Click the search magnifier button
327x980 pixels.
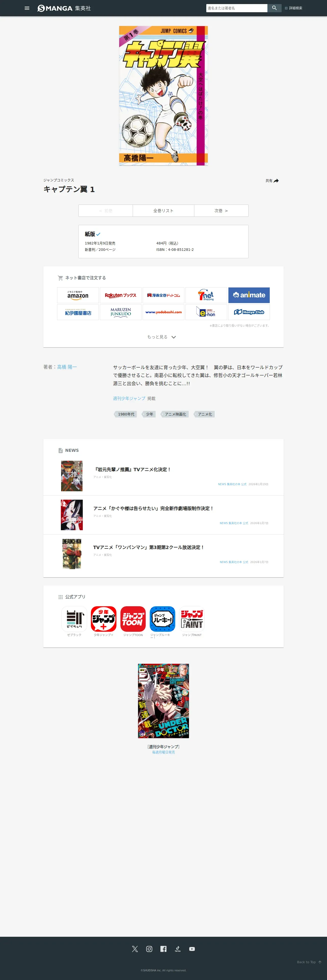(x=274, y=8)
